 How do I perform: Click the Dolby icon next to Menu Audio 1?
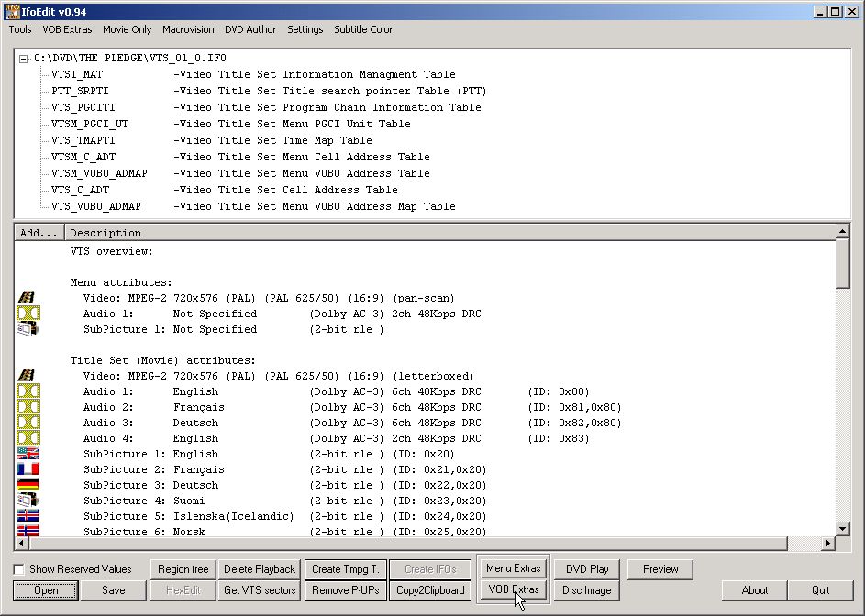click(x=28, y=313)
